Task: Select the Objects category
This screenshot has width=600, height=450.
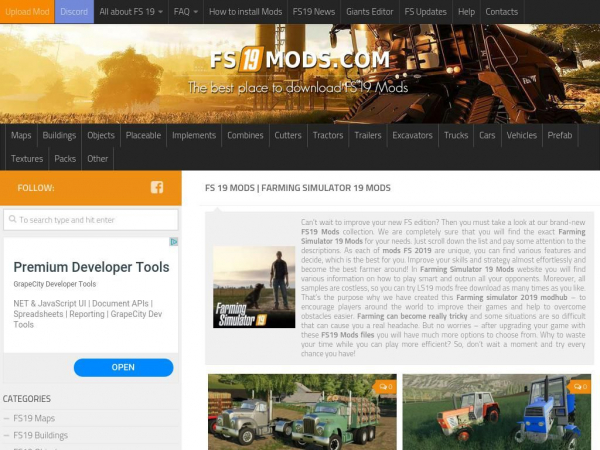Action: click(x=101, y=135)
